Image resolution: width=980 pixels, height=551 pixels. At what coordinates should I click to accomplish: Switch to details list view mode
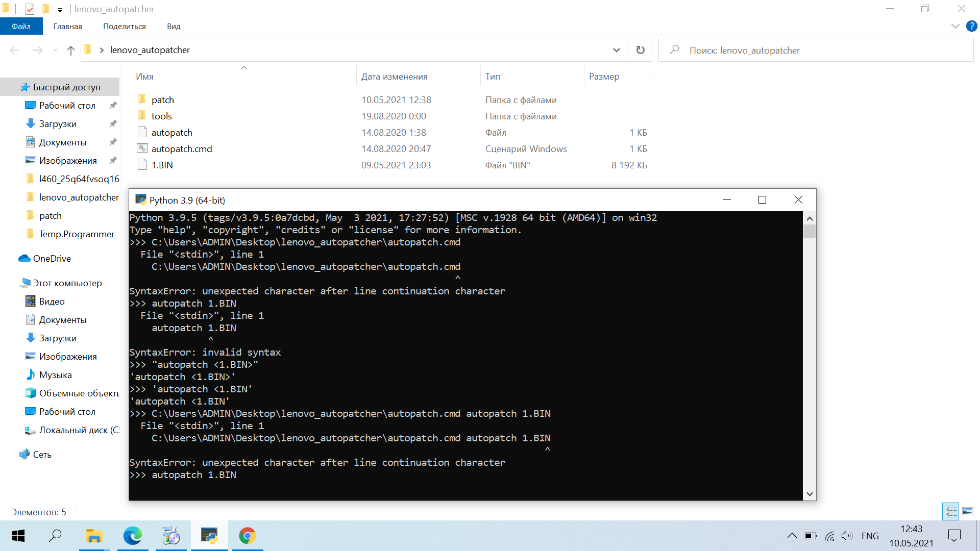951,511
